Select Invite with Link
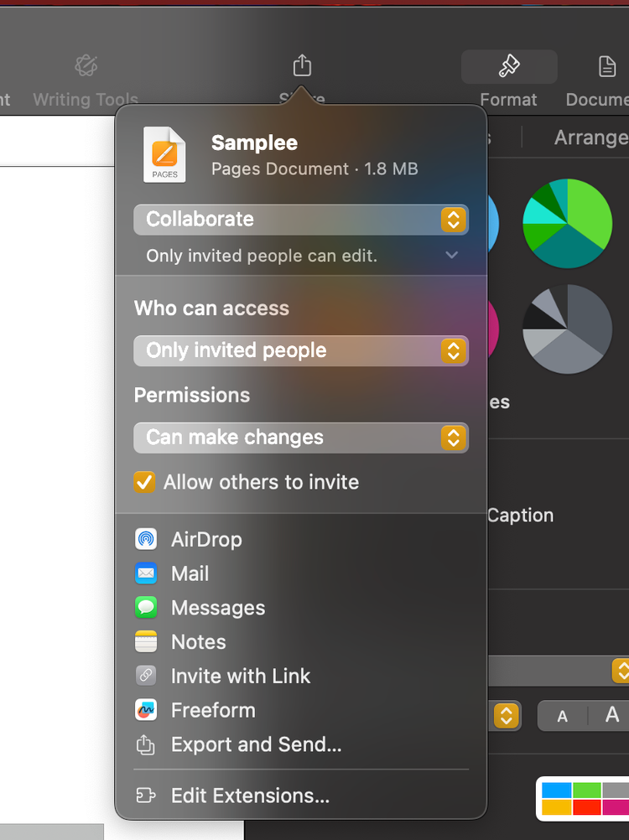The image size is (629, 840). click(241, 677)
